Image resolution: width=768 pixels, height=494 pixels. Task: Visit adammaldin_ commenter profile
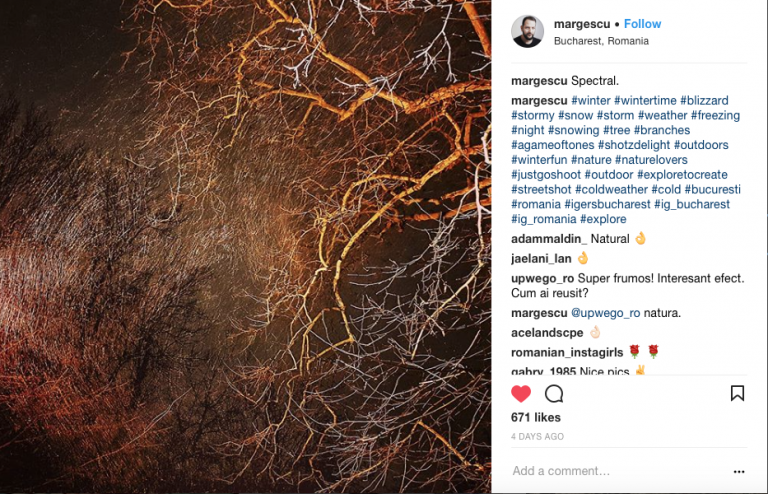click(x=549, y=239)
